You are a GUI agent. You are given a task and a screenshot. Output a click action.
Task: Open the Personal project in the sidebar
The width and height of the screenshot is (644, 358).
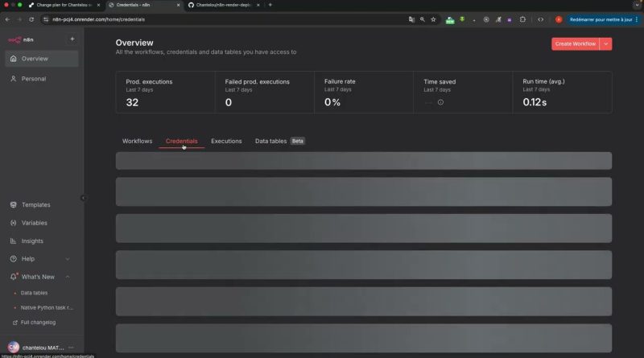tap(33, 79)
